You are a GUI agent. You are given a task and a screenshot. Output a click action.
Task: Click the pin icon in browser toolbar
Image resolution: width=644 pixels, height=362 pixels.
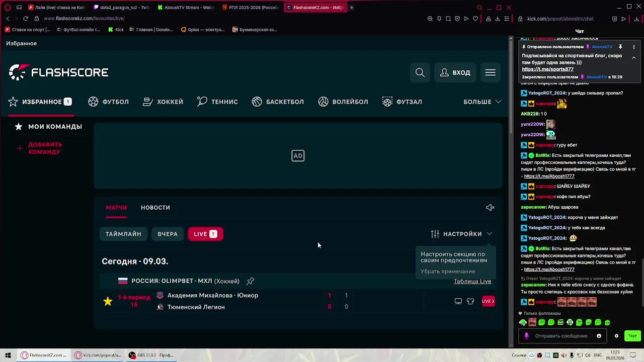click(x=439, y=19)
